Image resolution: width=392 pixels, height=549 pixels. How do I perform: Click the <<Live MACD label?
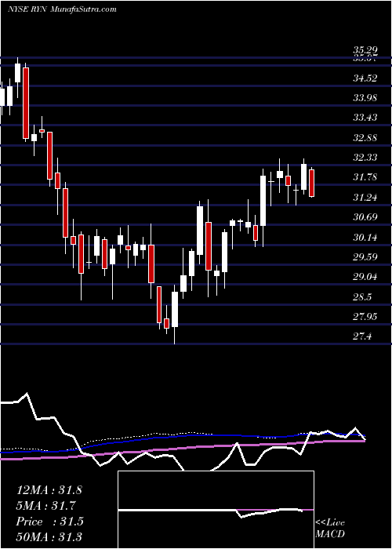(330, 529)
